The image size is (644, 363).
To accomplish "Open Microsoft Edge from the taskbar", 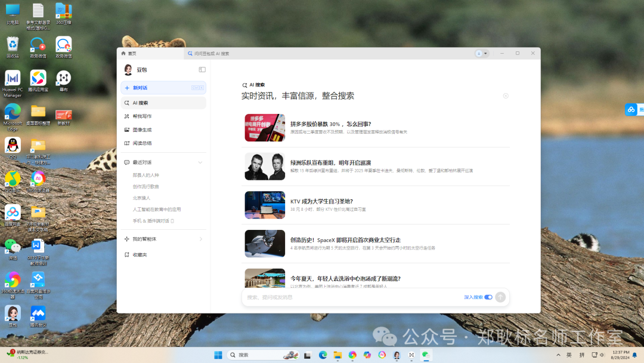I will point(323,355).
